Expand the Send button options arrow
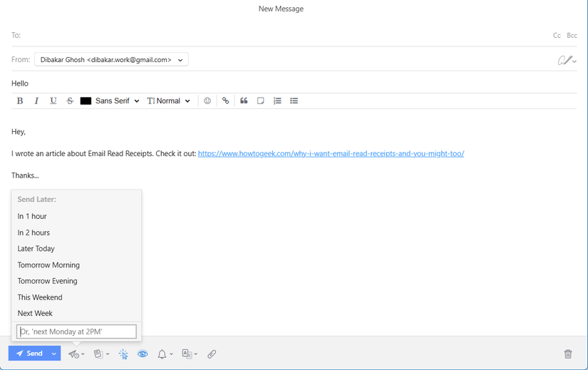588x370 pixels. (54, 353)
